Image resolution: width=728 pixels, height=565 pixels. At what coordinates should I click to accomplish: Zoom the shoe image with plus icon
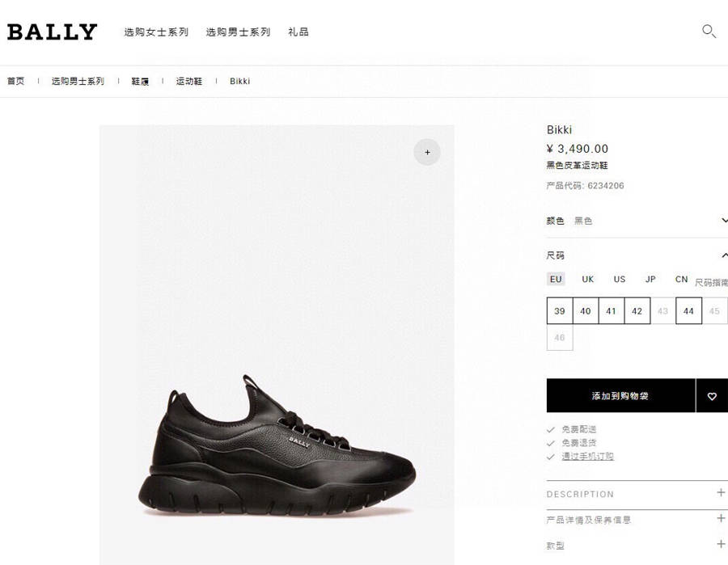427,152
